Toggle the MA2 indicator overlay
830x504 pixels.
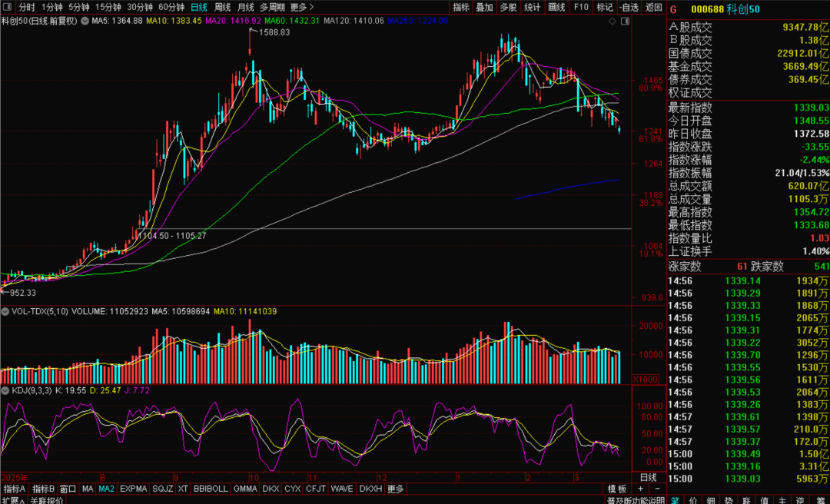coord(106,489)
